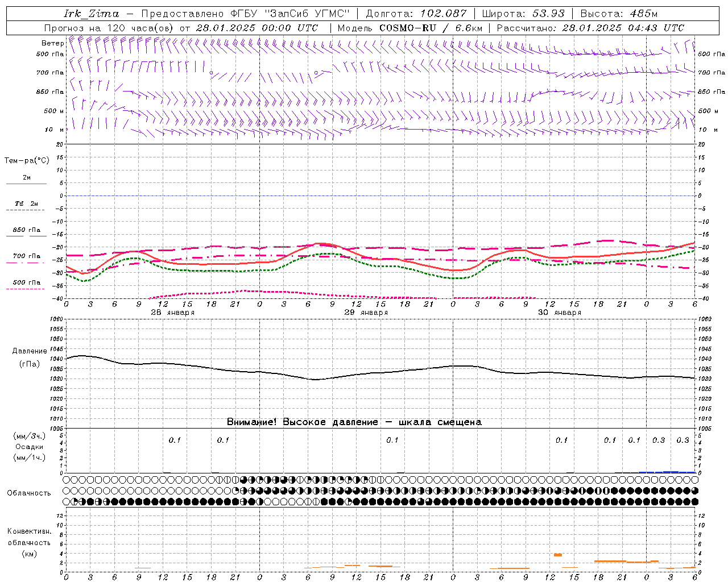Click the Прогноз на 120 часа(ов) text

pos(110,28)
